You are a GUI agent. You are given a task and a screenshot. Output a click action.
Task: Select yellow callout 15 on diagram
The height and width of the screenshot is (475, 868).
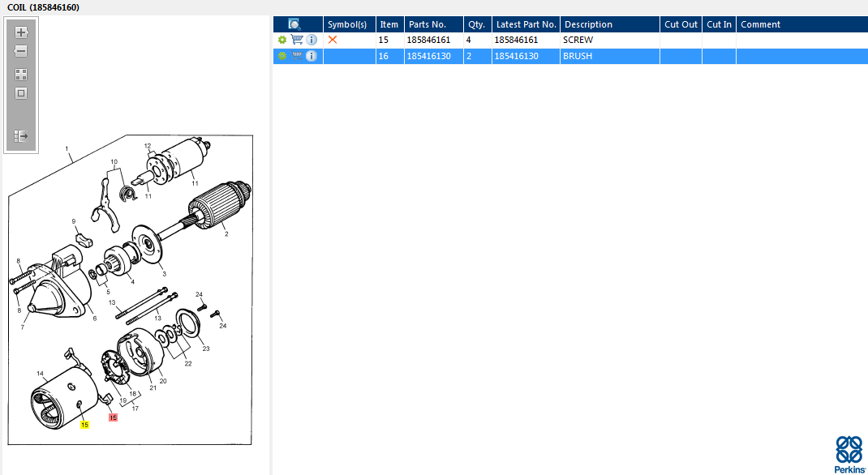pos(84,425)
